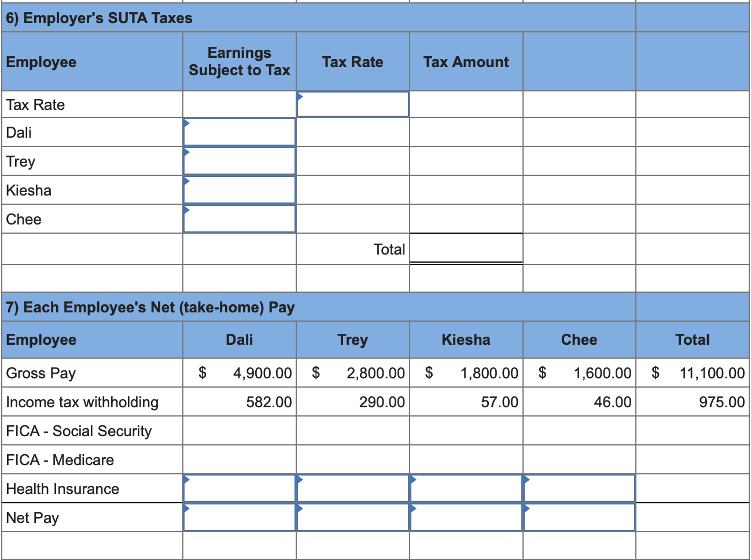Select Dali's income tax withholding 582.00
The width and height of the screenshot is (751, 560).
(269, 402)
